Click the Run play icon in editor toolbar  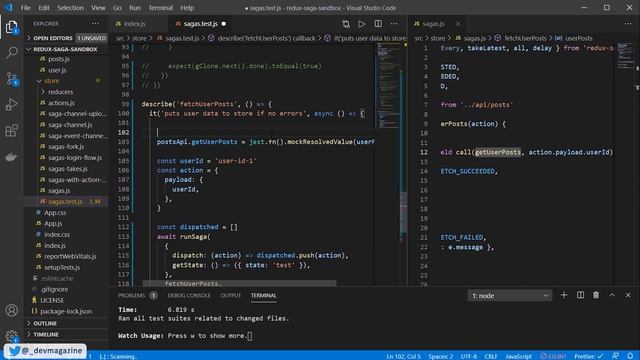(x=362, y=24)
